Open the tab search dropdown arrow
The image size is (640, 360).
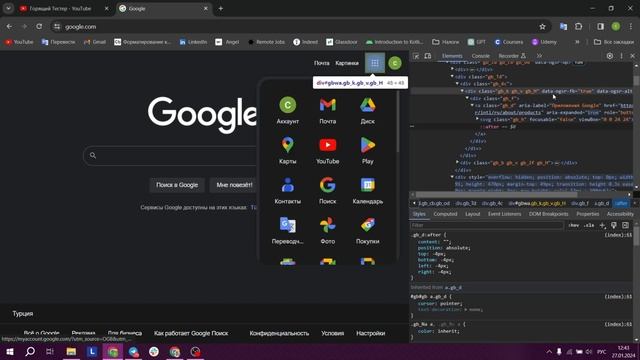click(8, 8)
